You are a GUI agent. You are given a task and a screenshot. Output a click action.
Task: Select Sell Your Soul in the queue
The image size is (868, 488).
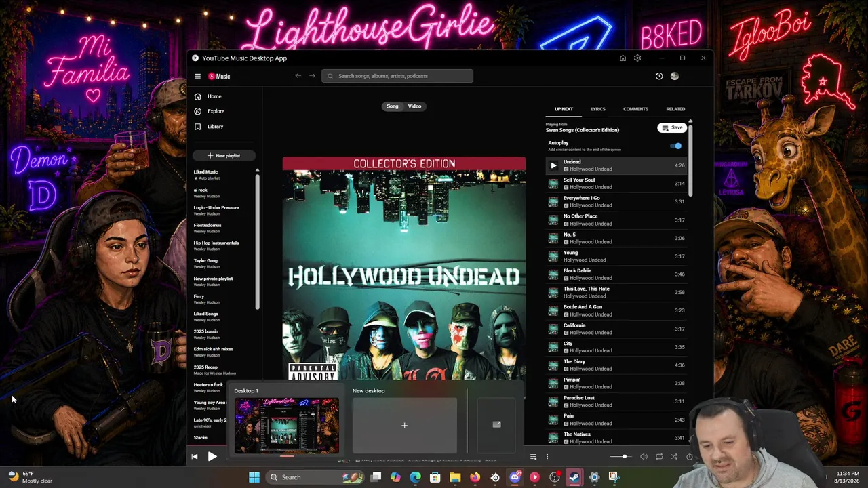(x=616, y=184)
